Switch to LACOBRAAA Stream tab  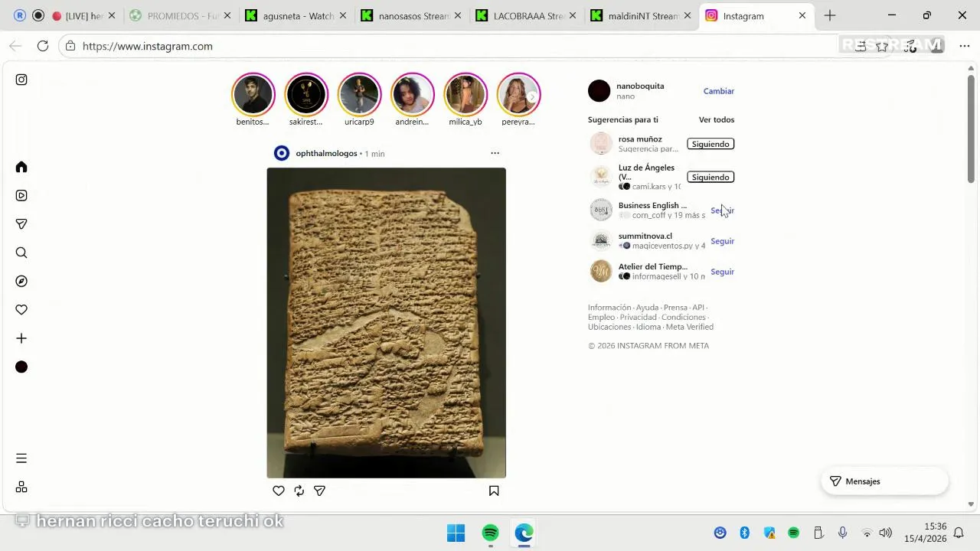click(x=525, y=15)
